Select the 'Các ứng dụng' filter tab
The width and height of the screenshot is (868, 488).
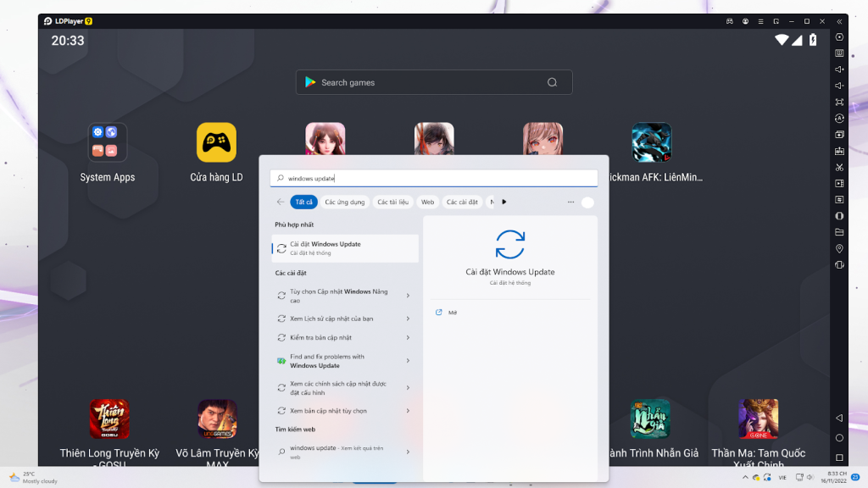pyautogui.click(x=345, y=202)
